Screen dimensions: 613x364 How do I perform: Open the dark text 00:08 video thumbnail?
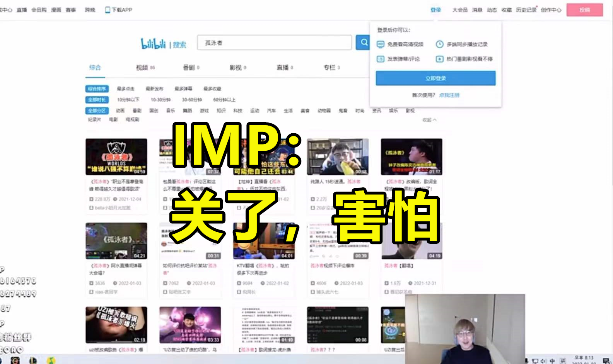(x=338, y=325)
